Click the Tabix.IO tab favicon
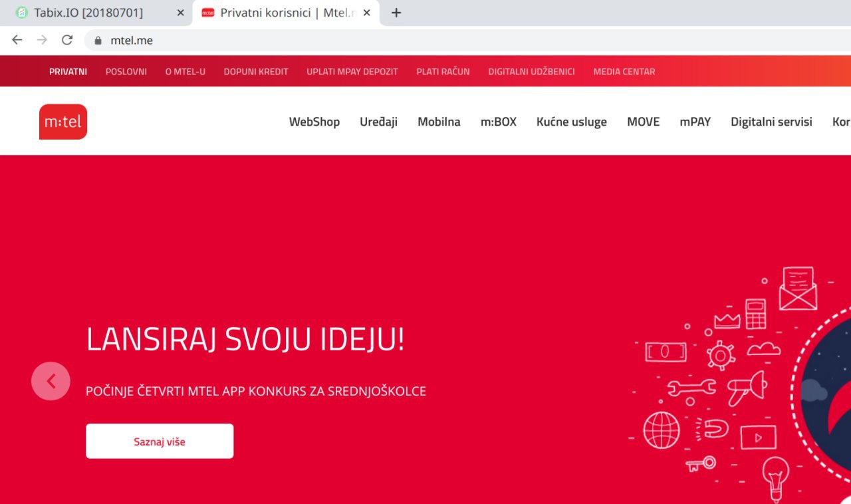851x504 pixels. point(22,13)
